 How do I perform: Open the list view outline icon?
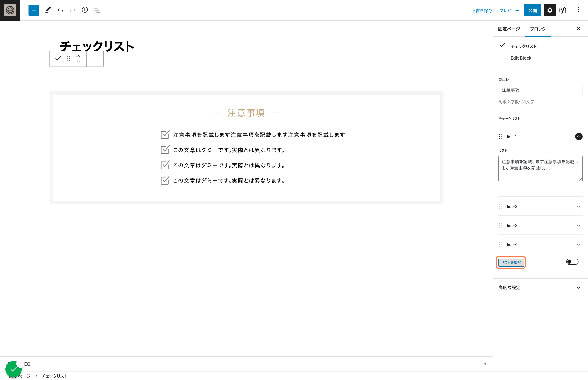click(x=97, y=10)
